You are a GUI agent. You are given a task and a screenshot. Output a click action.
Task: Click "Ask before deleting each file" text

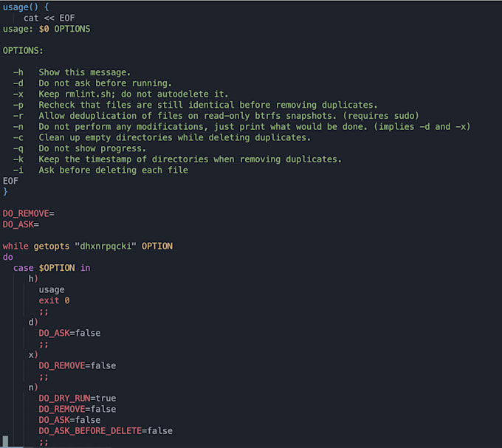tap(113, 170)
